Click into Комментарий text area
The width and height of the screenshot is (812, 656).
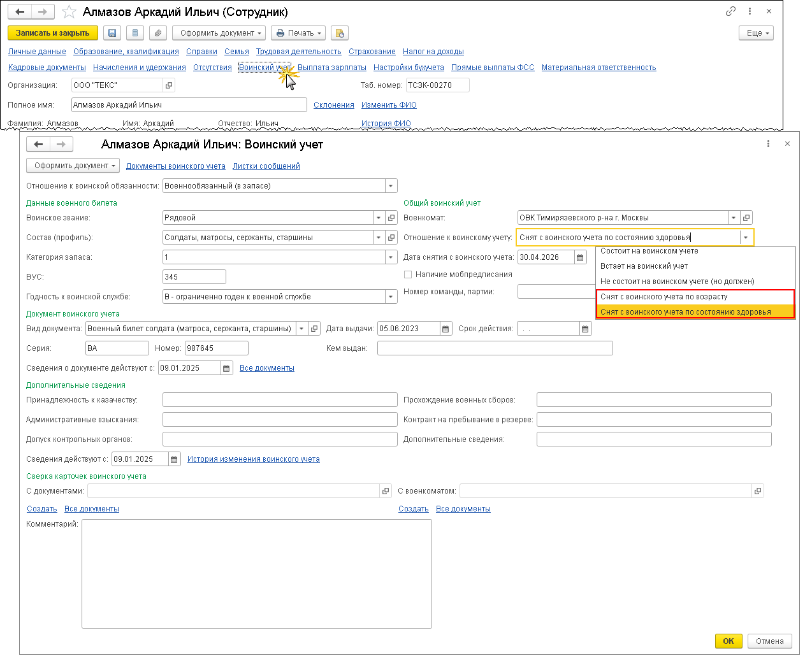point(257,574)
